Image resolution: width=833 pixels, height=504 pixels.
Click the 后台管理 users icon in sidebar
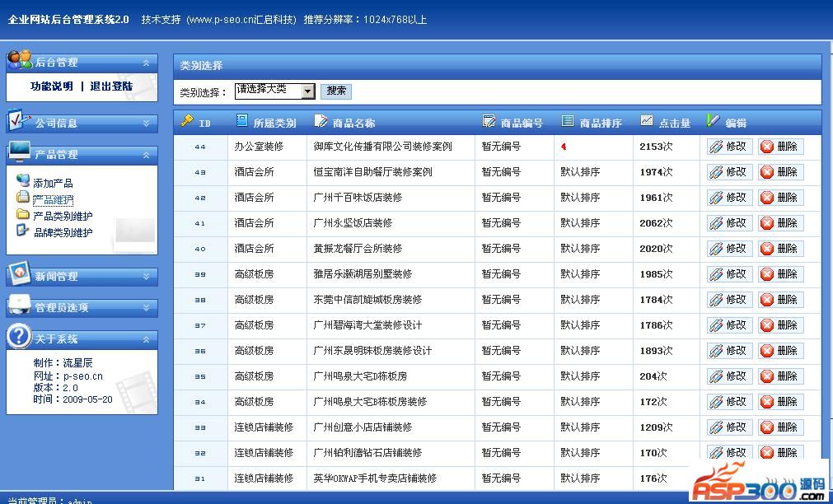[19, 60]
